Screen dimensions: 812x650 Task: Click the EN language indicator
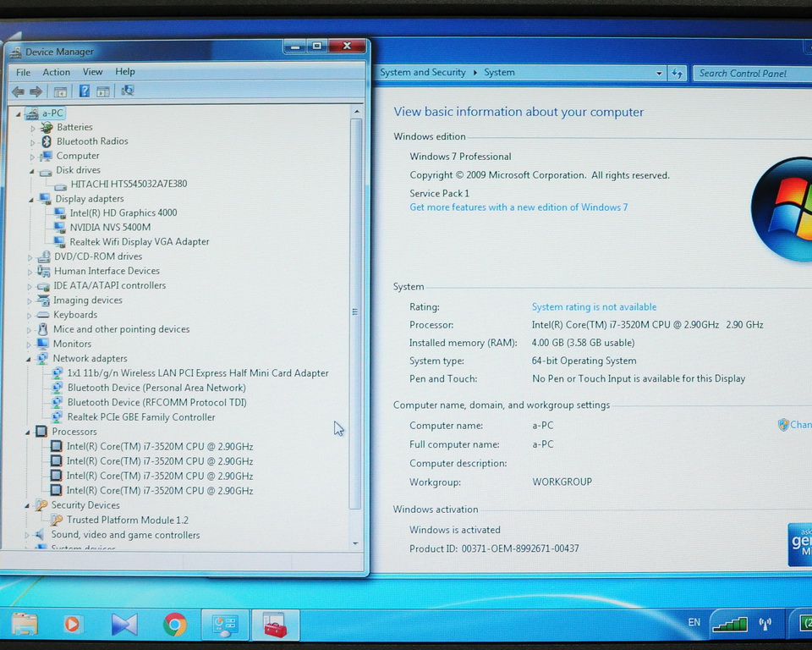click(x=694, y=623)
